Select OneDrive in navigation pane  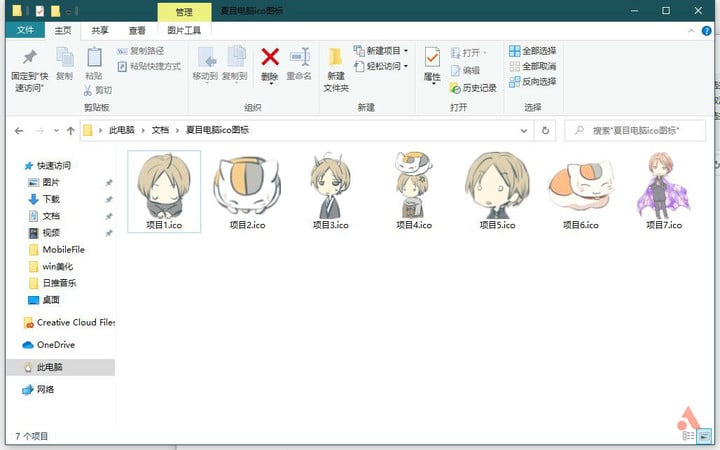(55, 345)
